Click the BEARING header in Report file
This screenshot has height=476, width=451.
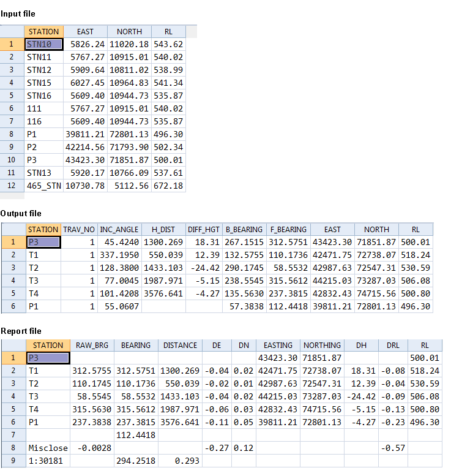136,346
